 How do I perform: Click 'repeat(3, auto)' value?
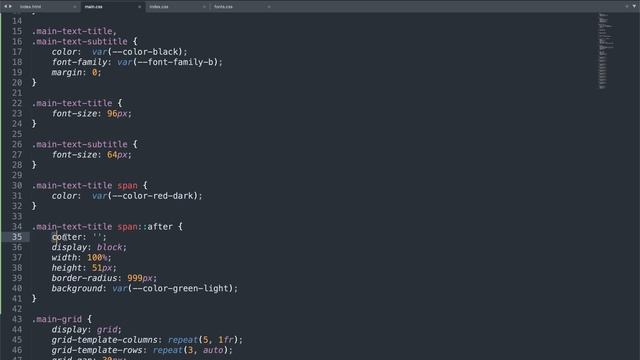(190, 350)
